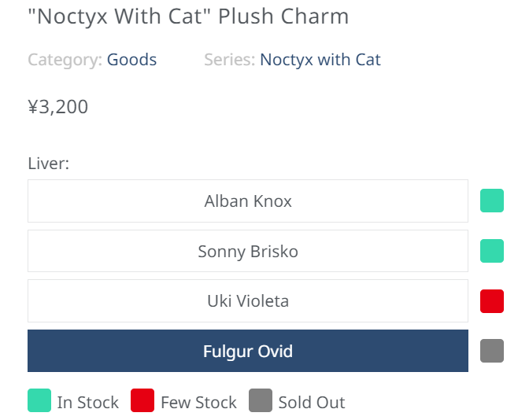Click red stock indicator beside Uki Violeta

coord(492,301)
